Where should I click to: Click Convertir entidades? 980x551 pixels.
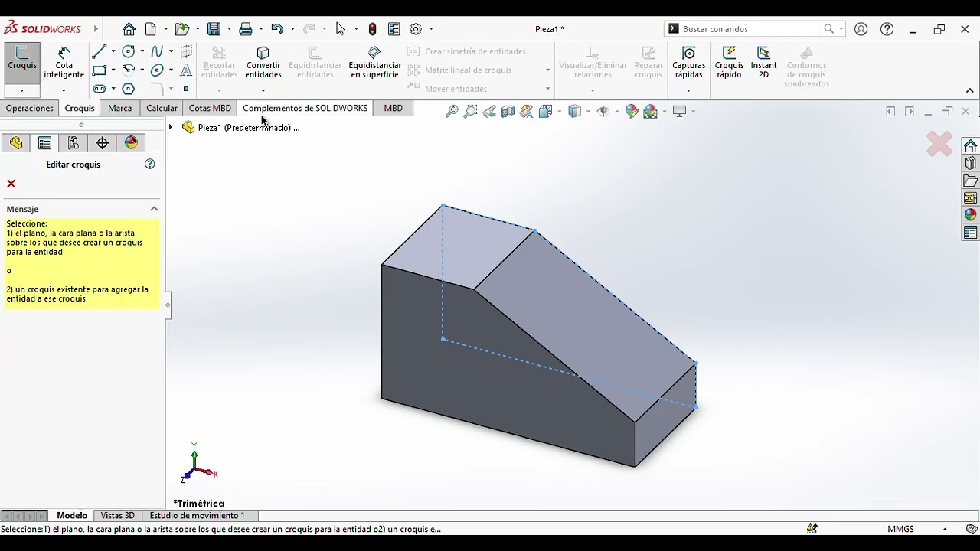[x=263, y=62]
